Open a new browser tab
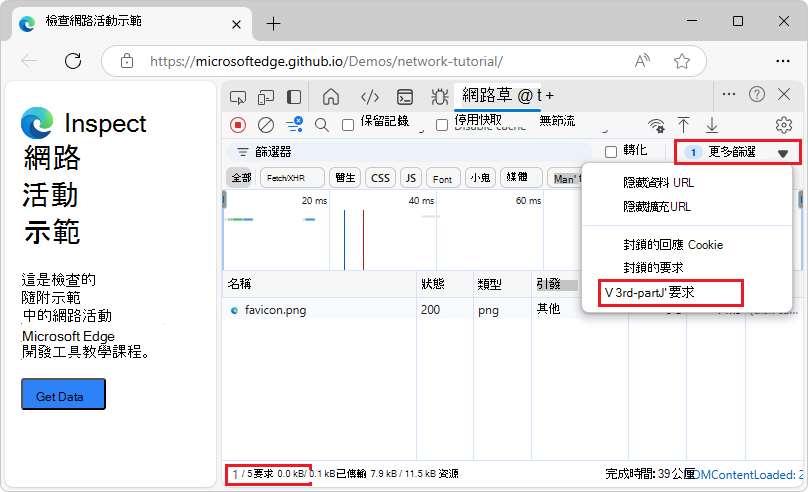Screen dimensions: 808x492 (x=273, y=24)
